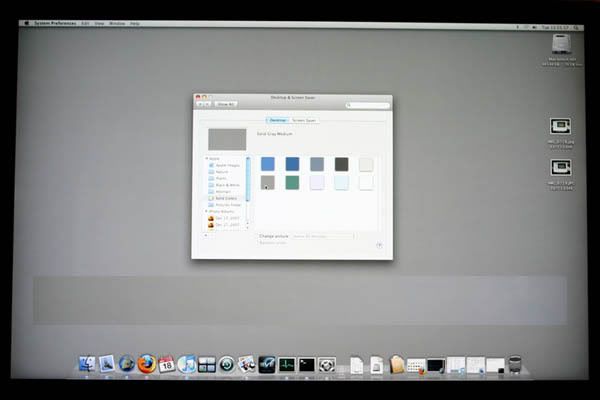This screenshot has height=400, width=600.
Task: Open the Help menu
Action: click(x=135, y=23)
